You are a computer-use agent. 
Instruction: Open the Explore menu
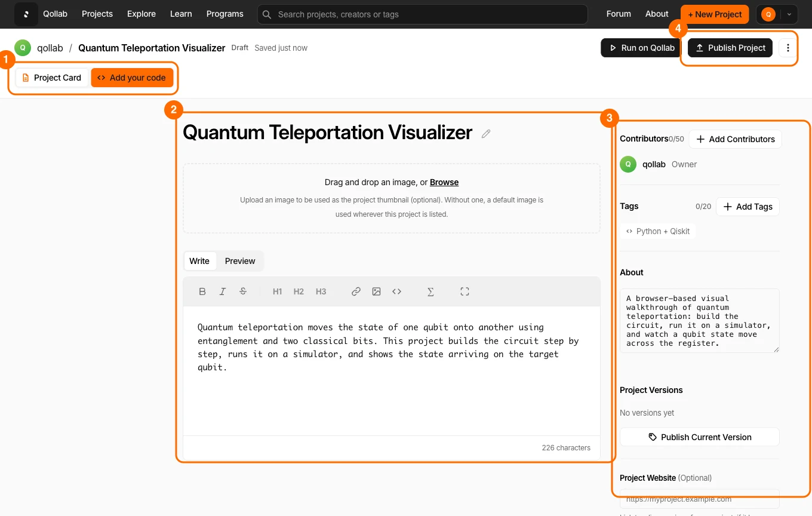[x=142, y=14]
